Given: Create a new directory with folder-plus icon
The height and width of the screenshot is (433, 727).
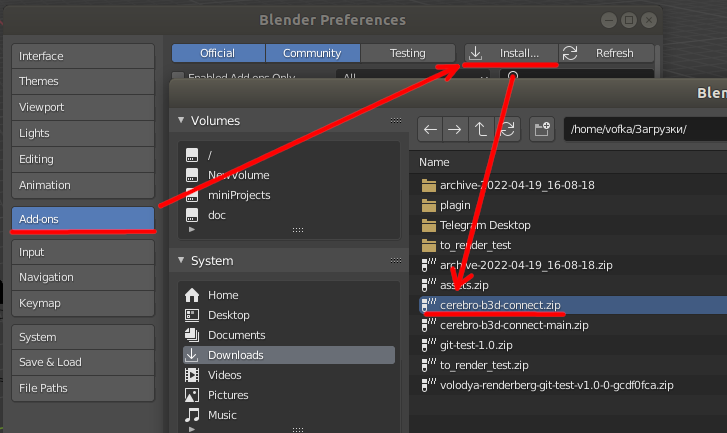Looking at the screenshot, I should 542,129.
